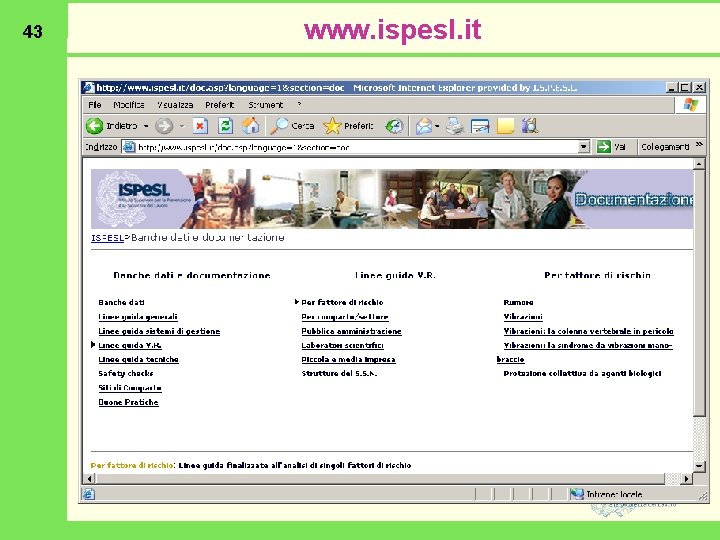Click the Vai green go arrow
720x540 pixels.
(603, 147)
